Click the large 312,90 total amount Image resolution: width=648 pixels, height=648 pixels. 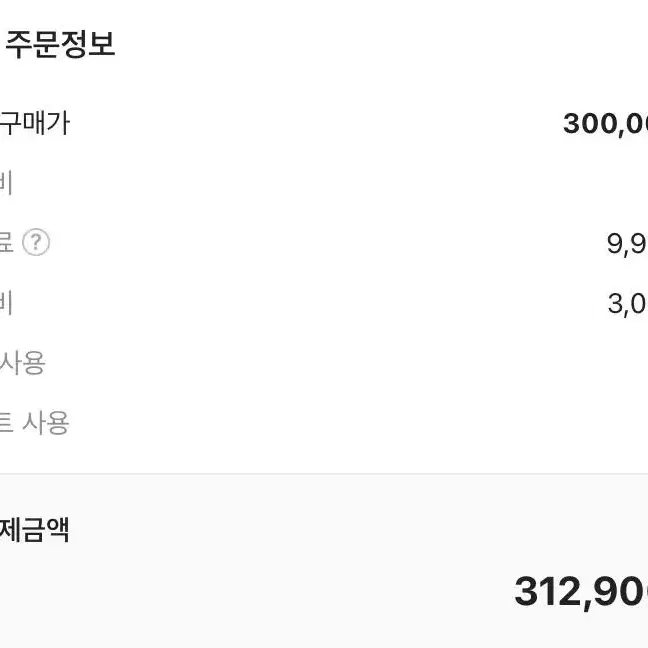tap(581, 592)
